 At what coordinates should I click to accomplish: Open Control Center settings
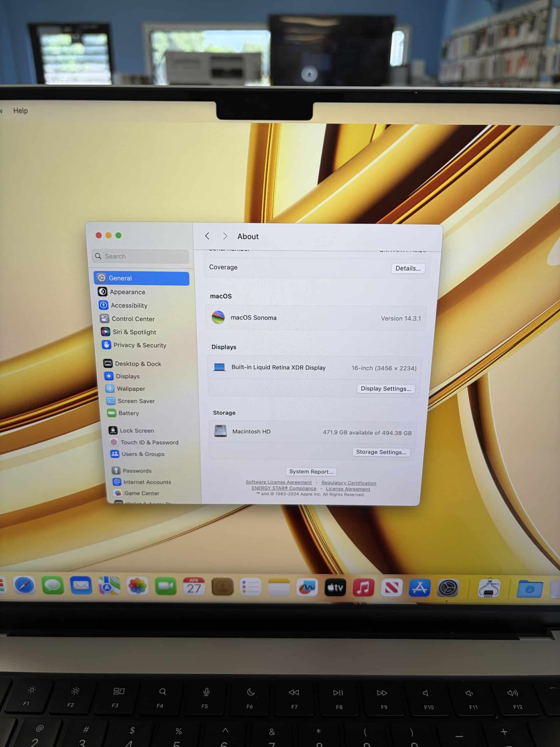click(x=133, y=319)
